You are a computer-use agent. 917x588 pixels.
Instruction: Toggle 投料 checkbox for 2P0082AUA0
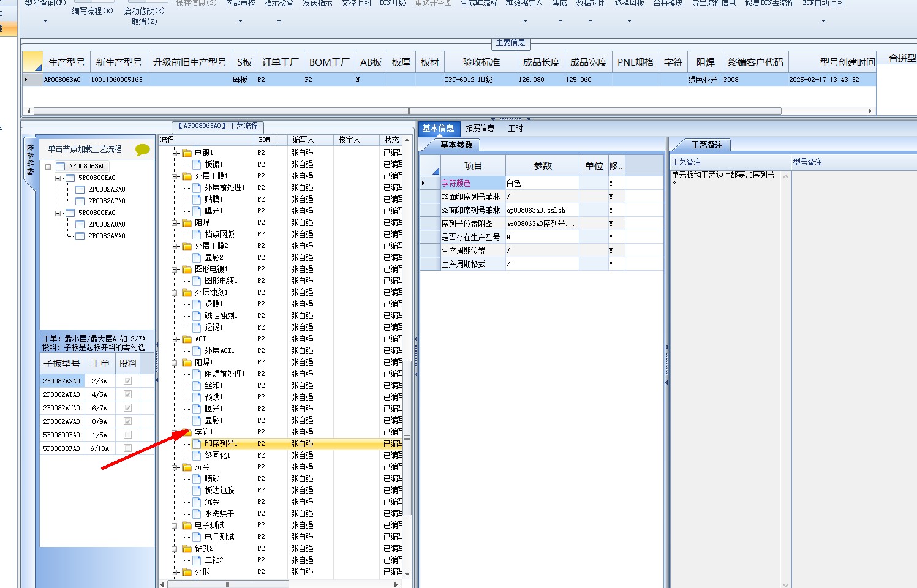(x=127, y=407)
